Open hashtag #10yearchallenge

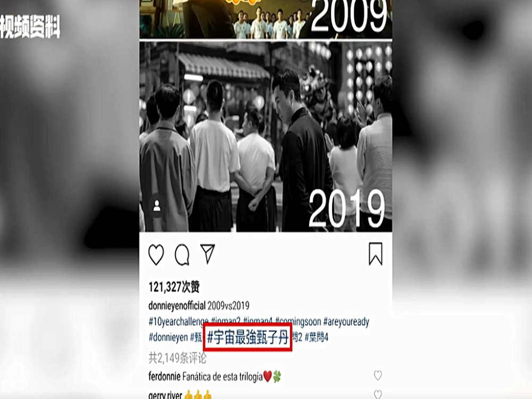[178, 322]
